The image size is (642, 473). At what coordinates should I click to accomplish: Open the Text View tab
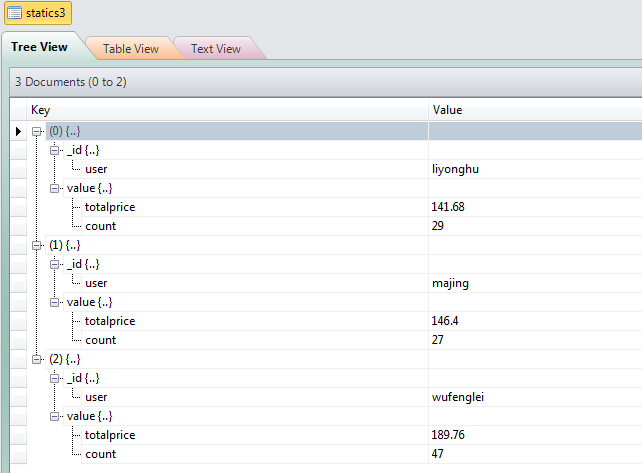click(216, 49)
